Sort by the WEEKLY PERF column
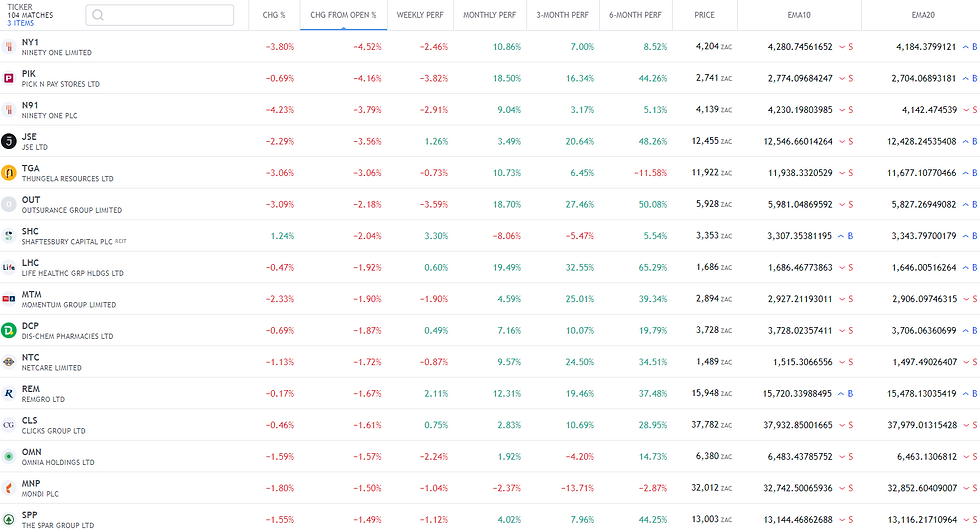 [420, 16]
